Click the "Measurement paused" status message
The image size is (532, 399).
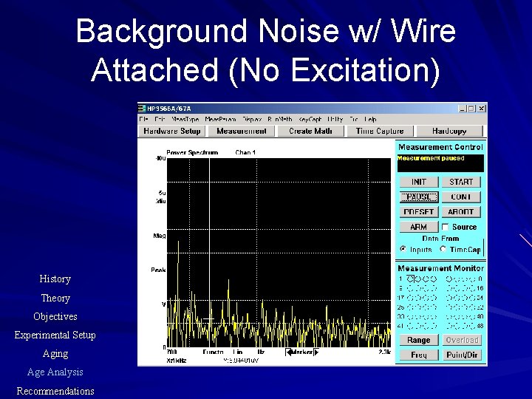[x=431, y=158]
